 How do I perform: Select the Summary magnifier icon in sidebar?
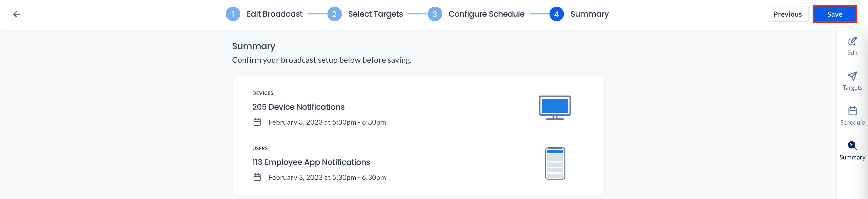[x=852, y=146]
